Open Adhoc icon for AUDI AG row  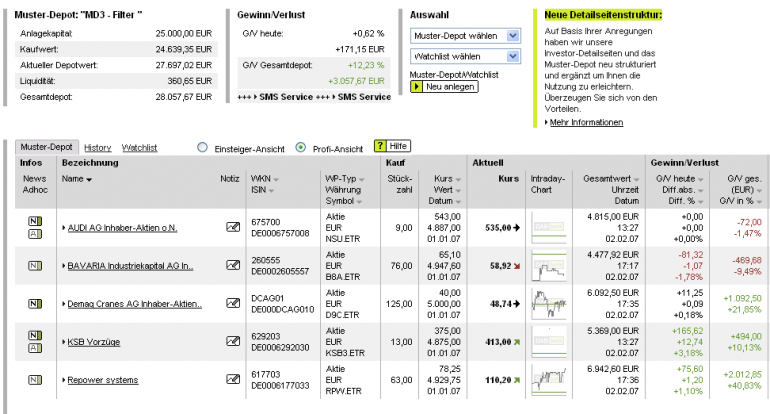coord(35,234)
